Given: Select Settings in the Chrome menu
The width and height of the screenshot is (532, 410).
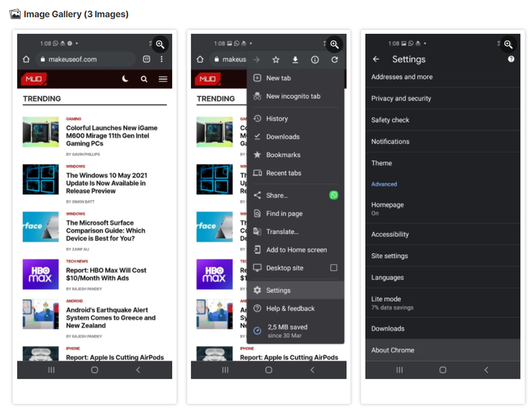Looking at the screenshot, I should click(279, 290).
